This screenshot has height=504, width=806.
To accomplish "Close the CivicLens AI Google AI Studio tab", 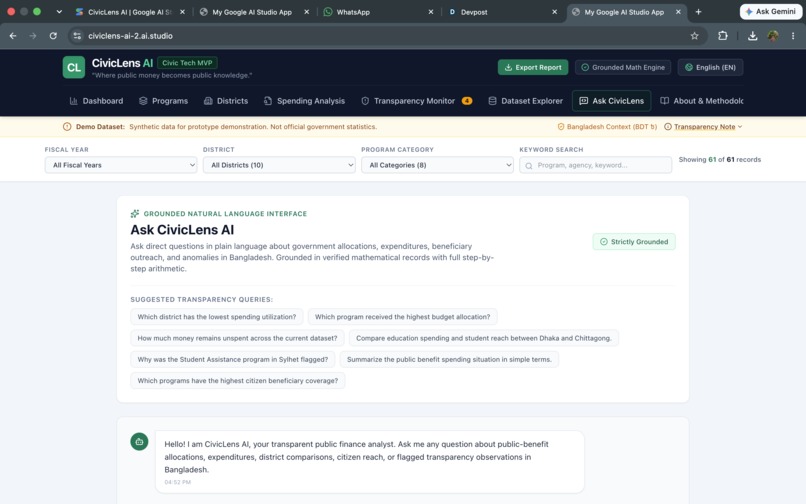I will pos(182,12).
